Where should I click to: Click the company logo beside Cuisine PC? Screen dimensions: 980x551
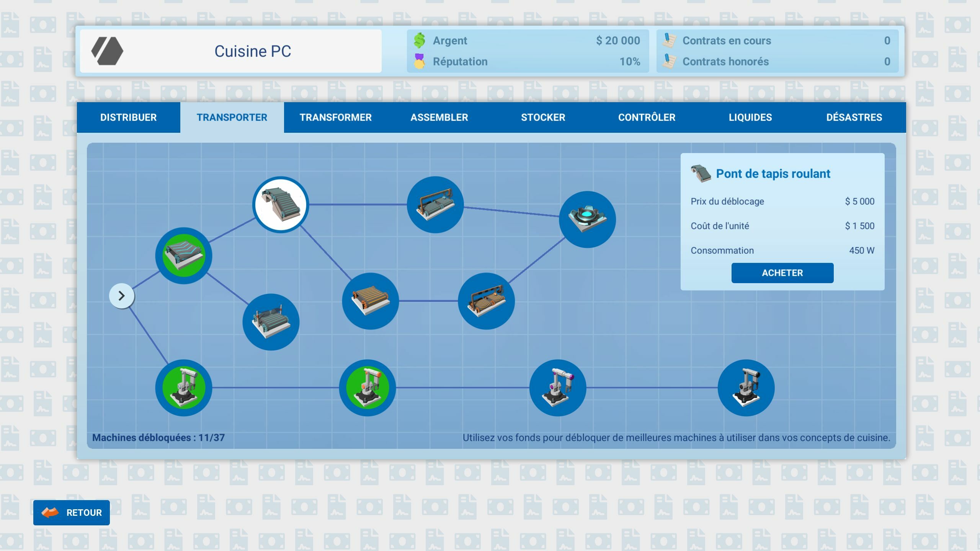107,51
